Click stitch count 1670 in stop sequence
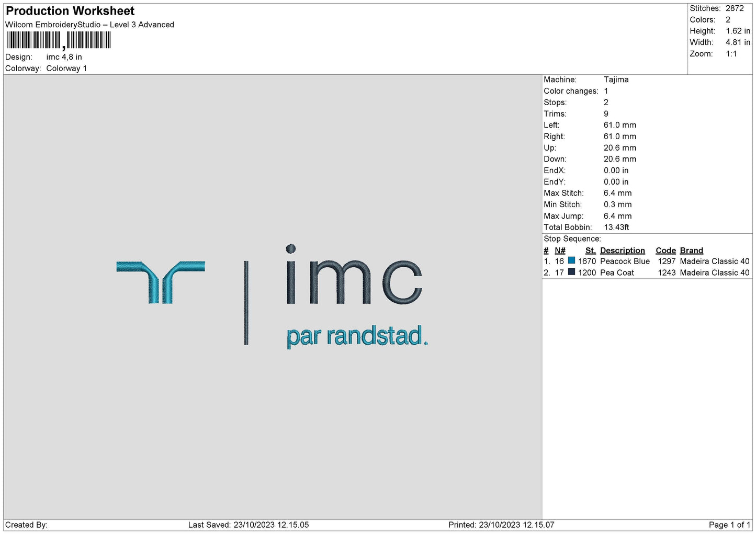 pos(587,261)
